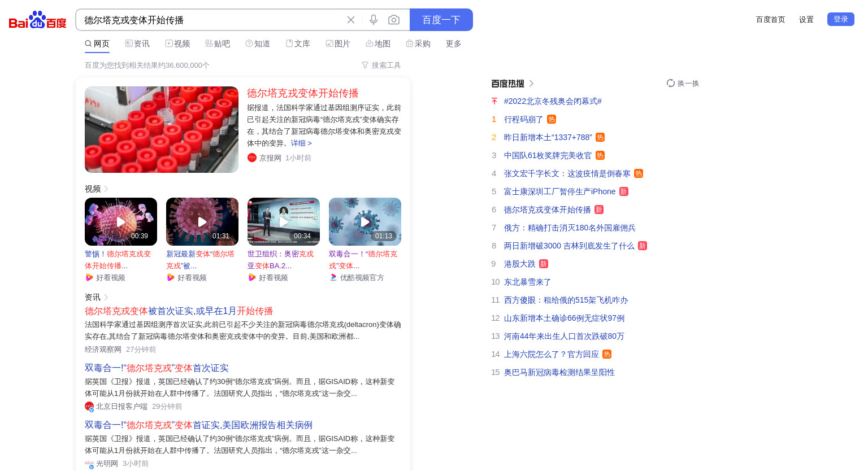Switch to the 视频 tab
Viewport: 868px width, 471px height.
coord(177,43)
